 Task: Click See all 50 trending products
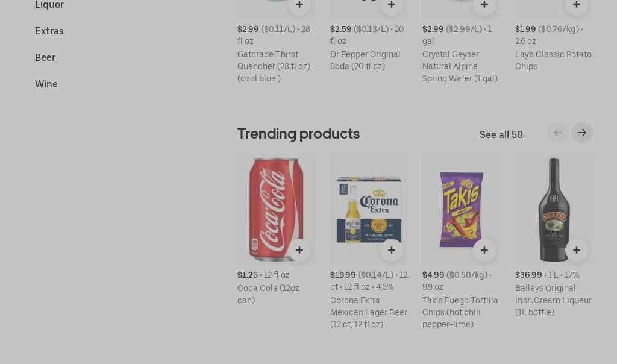pyautogui.click(x=501, y=134)
